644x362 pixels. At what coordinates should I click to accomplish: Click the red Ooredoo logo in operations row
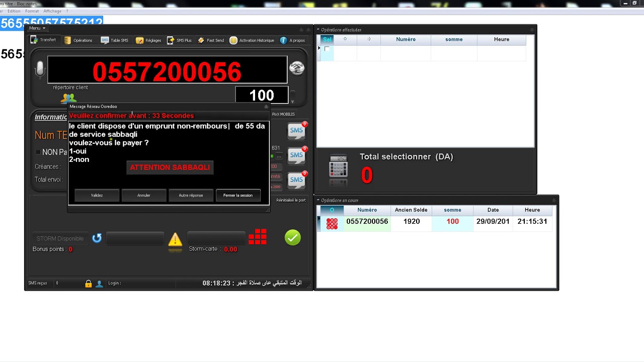[332, 224]
